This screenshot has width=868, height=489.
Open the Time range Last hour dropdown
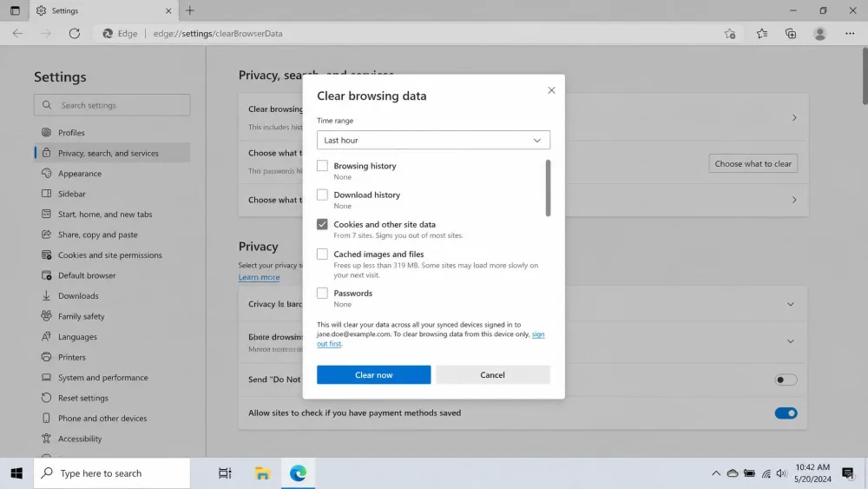[x=433, y=140]
